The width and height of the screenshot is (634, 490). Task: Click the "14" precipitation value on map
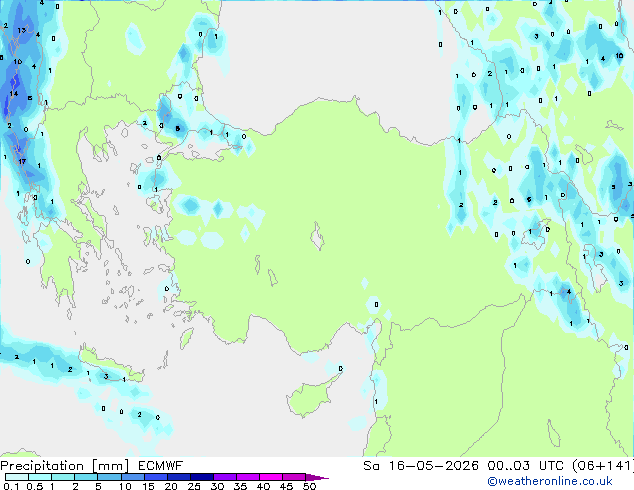click(x=14, y=93)
